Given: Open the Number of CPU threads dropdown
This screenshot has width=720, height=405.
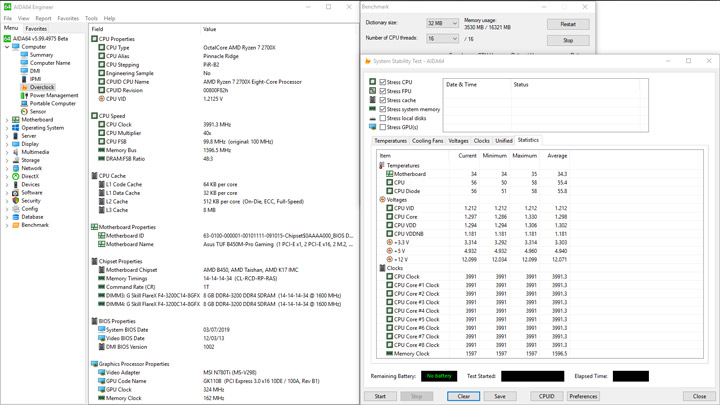Looking at the screenshot, I should pos(442,39).
